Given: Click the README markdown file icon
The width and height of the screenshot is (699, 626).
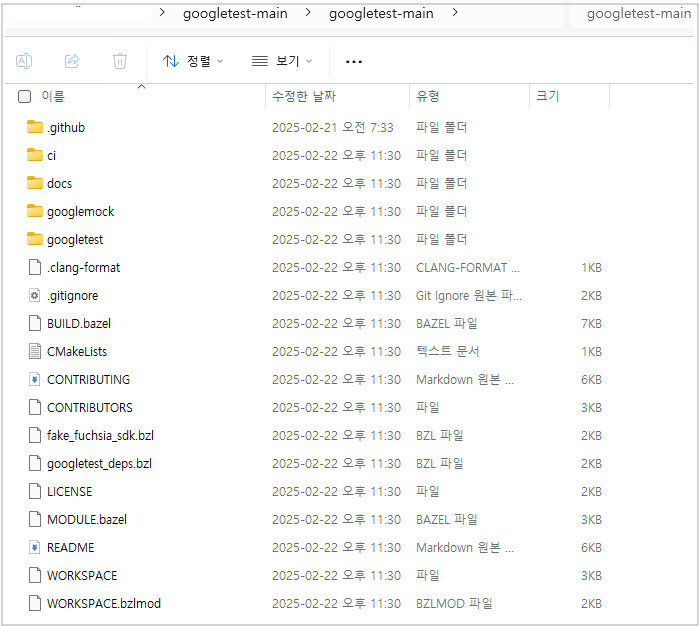Looking at the screenshot, I should pos(35,547).
